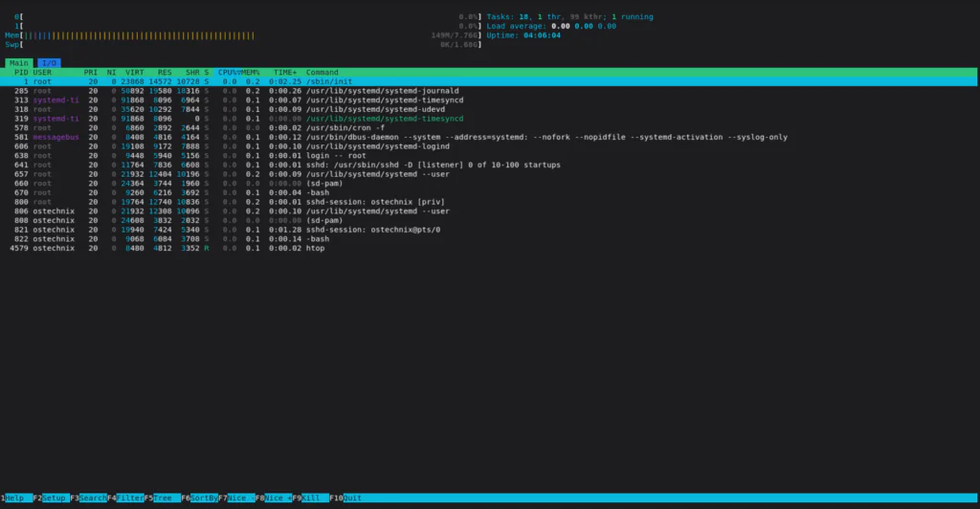
Task: Sort by the CPU% column header
Action: [x=228, y=73]
